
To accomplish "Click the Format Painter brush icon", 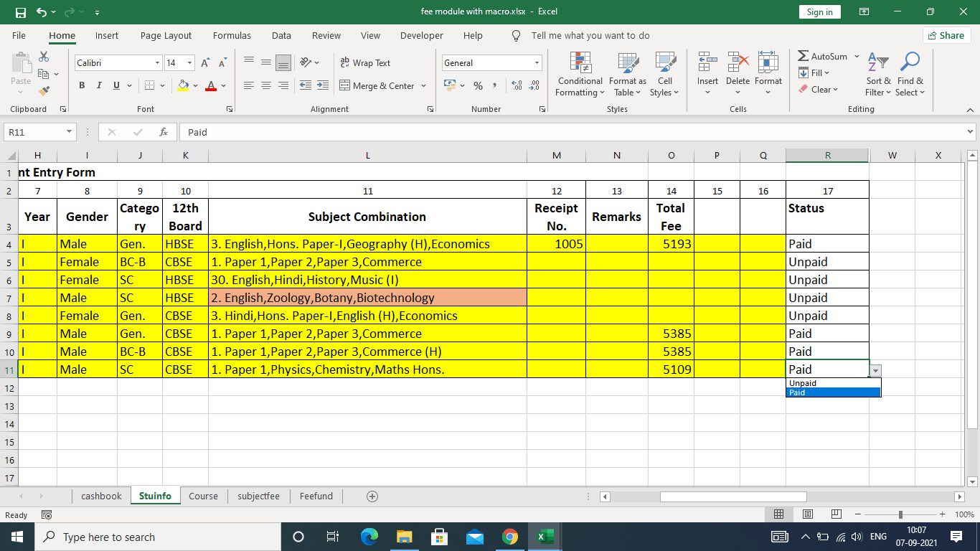I will [44, 91].
